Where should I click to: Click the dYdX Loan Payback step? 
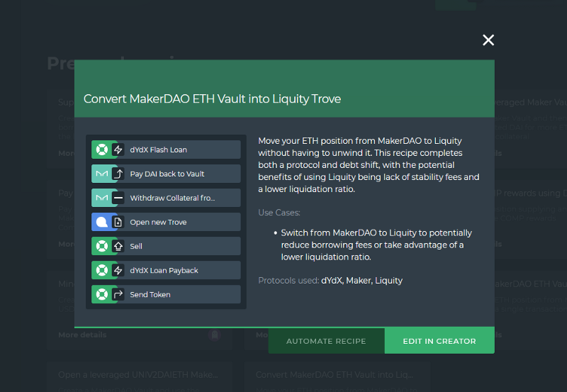[166, 271]
